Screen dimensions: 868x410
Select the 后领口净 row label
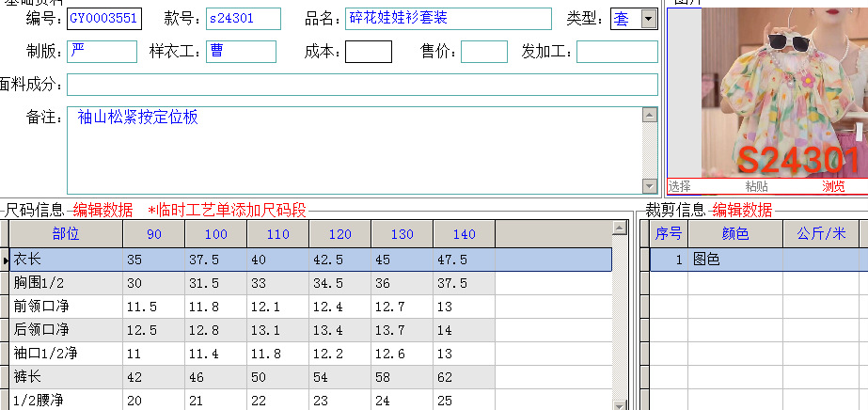(66, 330)
